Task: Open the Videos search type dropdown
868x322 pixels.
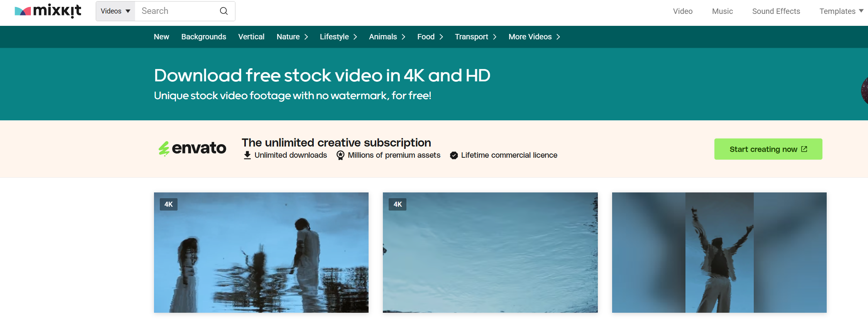Action: click(x=115, y=11)
